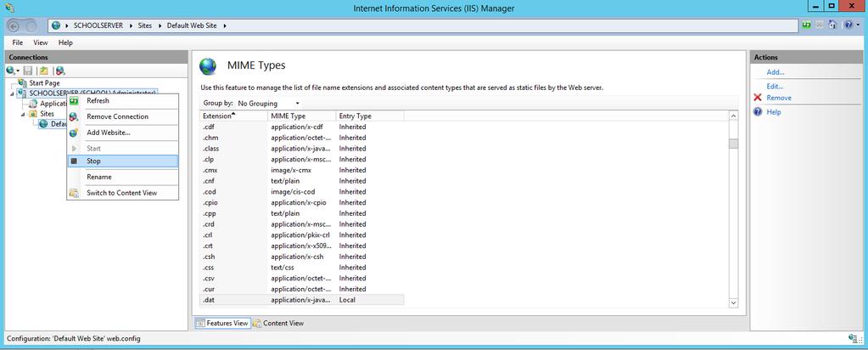Collapse the Sites tree node

pos(23,115)
